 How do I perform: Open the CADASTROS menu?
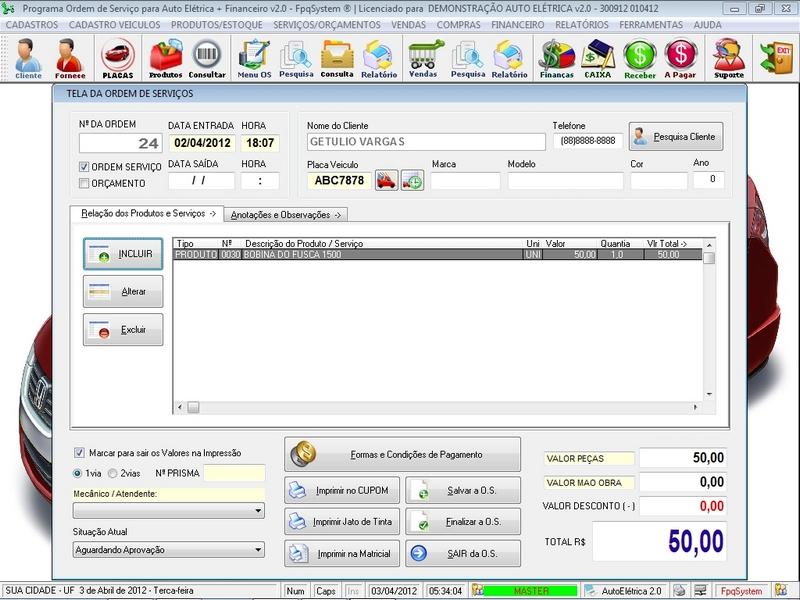(32, 25)
